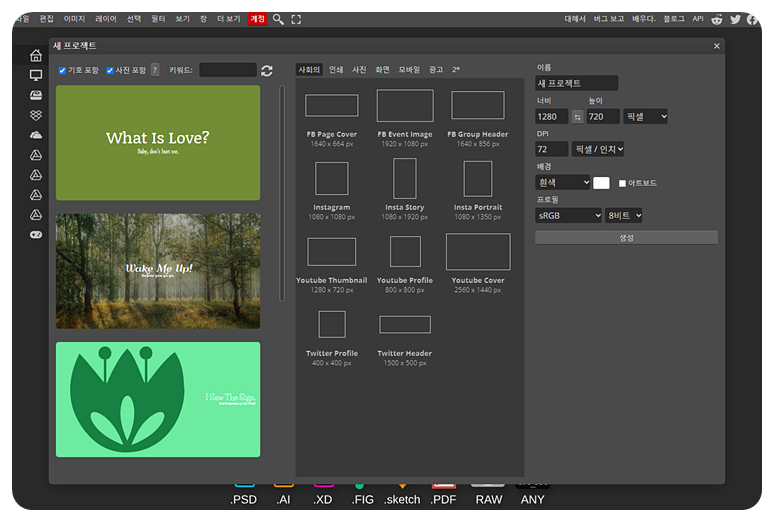Open the 편집 menu
Image resolution: width=774 pixels, height=522 pixels.
[46, 19]
